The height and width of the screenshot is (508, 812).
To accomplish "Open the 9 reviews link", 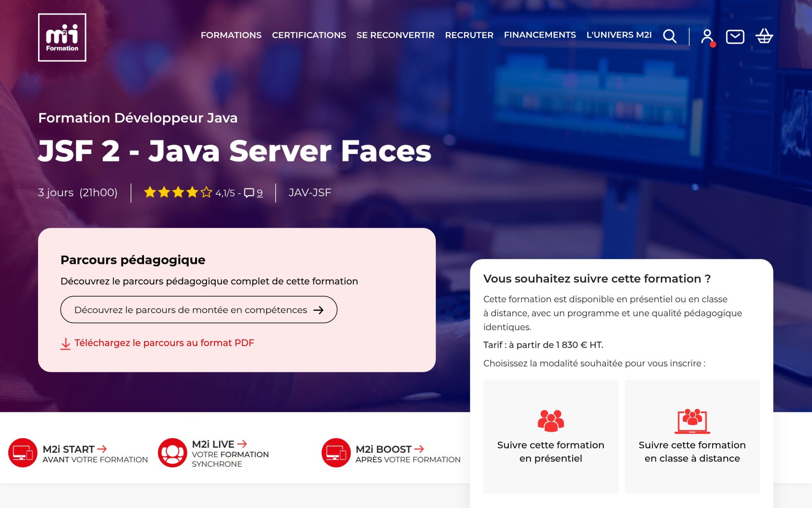I will coord(260,193).
